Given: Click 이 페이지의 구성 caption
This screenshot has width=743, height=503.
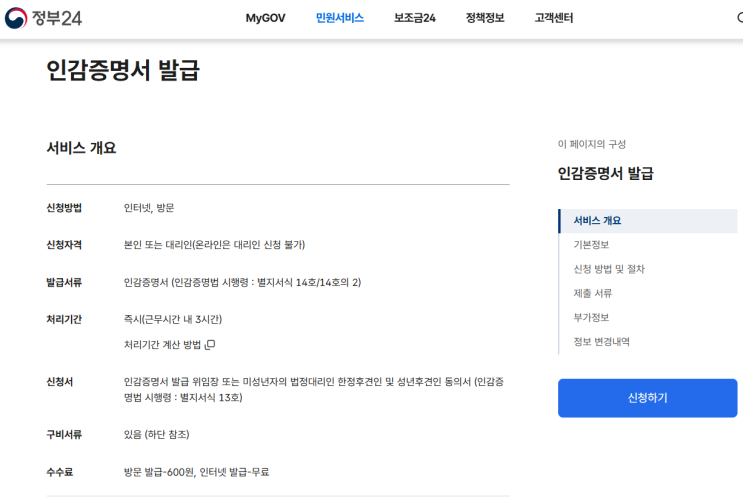Looking at the screenshot, I should point(592,144).
